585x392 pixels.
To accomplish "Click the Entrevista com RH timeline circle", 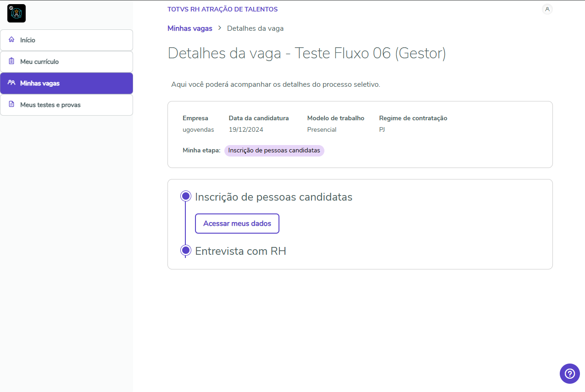I will point(185,250).
